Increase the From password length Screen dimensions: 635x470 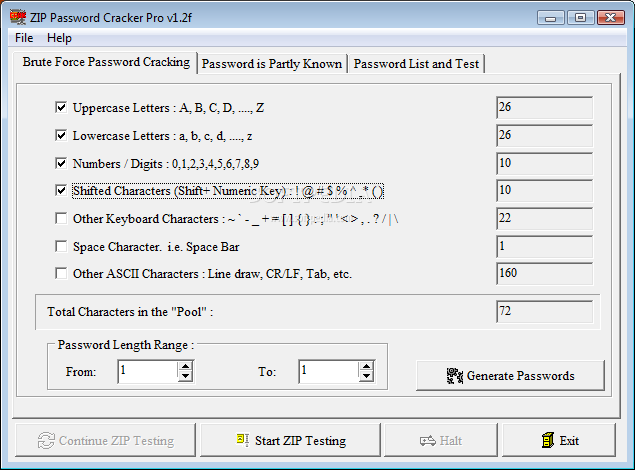click(185, 367)
